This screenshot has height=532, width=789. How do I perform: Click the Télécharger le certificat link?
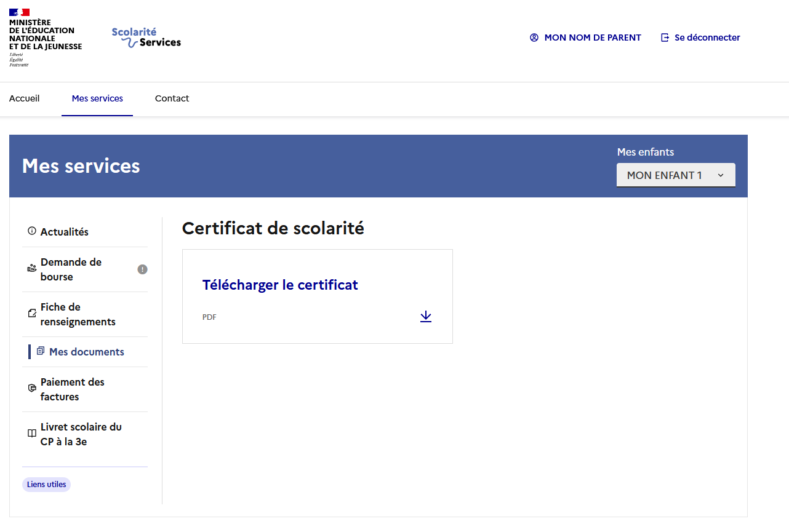click(x=280, y=285)
